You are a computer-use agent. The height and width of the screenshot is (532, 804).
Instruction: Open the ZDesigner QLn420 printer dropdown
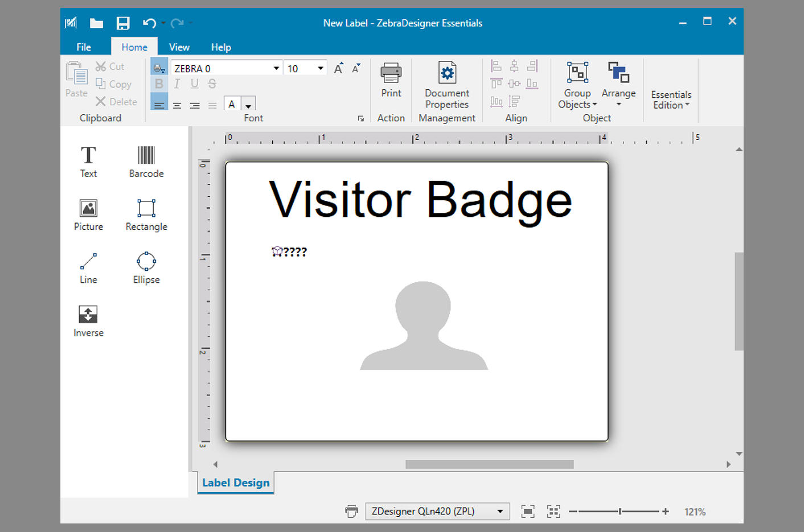(500, 511)
